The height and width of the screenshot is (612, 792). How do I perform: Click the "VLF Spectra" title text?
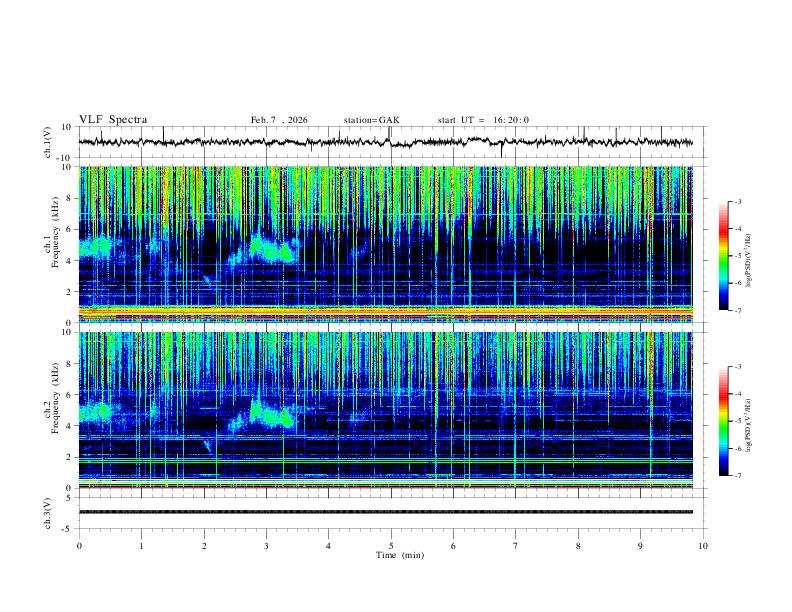[x=113, y=120]
